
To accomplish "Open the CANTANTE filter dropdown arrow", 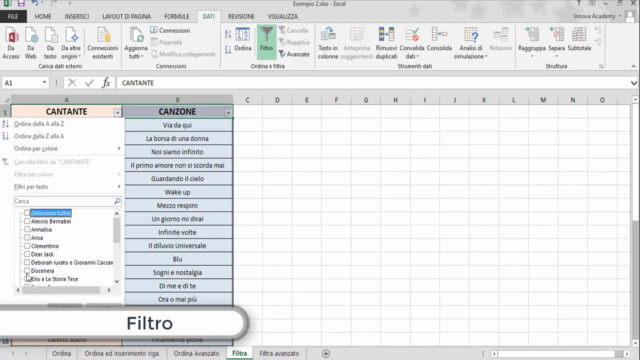I will 118,112.
